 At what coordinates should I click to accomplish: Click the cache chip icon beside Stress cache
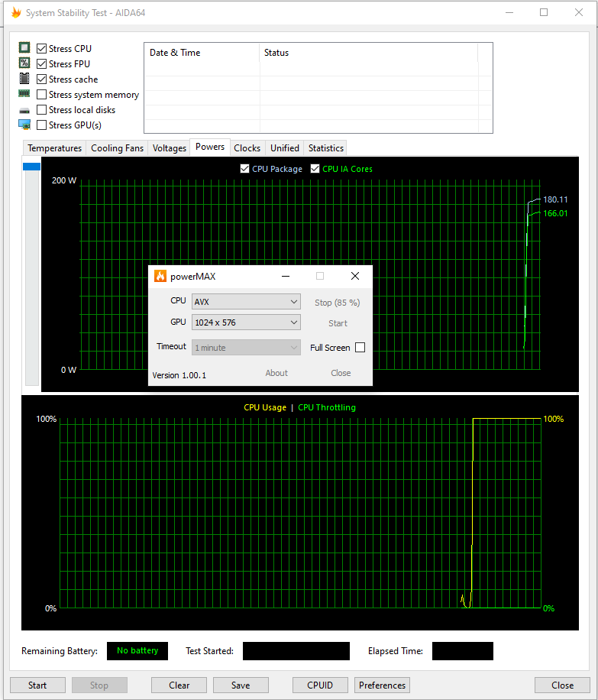[x=24, y=78]
